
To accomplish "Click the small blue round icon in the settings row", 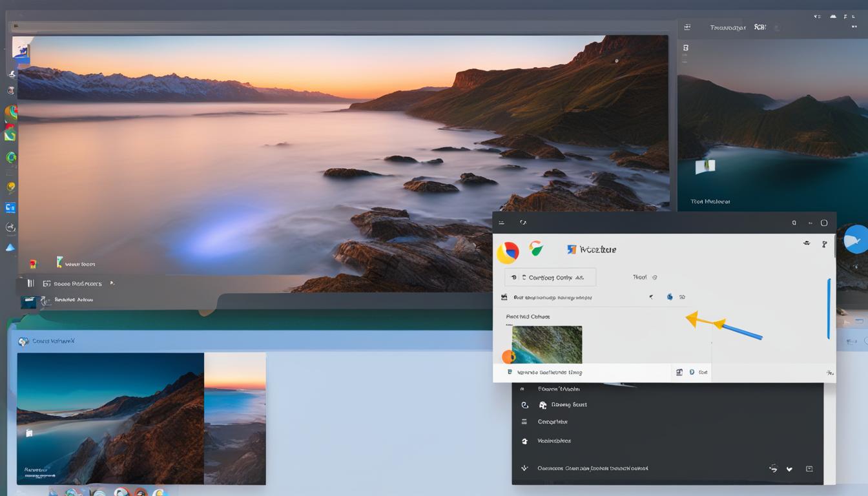I will (x=670, y=297).
